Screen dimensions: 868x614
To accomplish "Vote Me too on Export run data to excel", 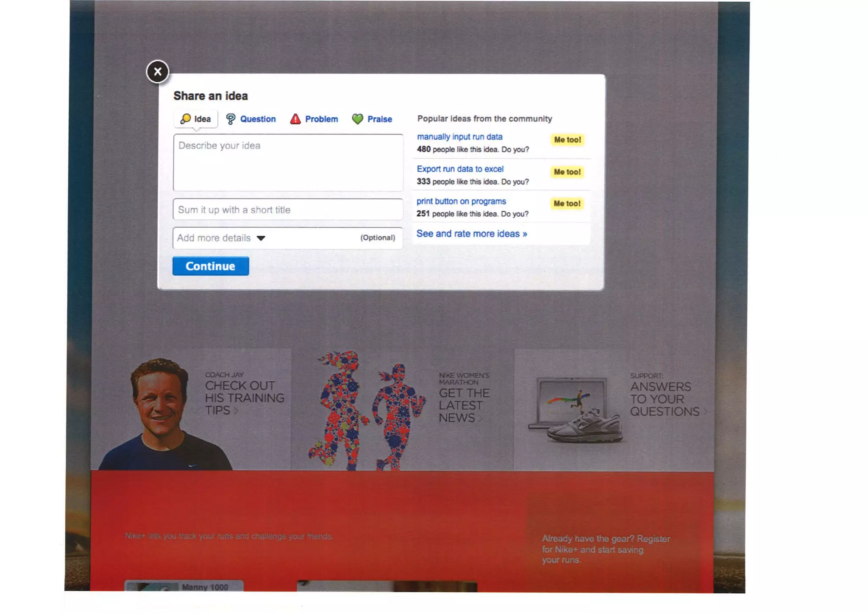I will pos(567,172).
